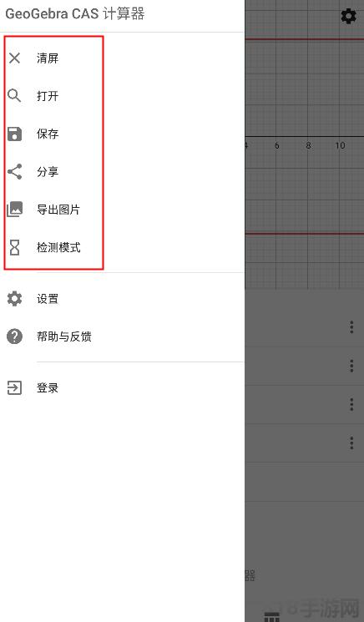Screen dimensions: 364x622
Task: Select the 保存 label
Action: [x=48, y=134]
